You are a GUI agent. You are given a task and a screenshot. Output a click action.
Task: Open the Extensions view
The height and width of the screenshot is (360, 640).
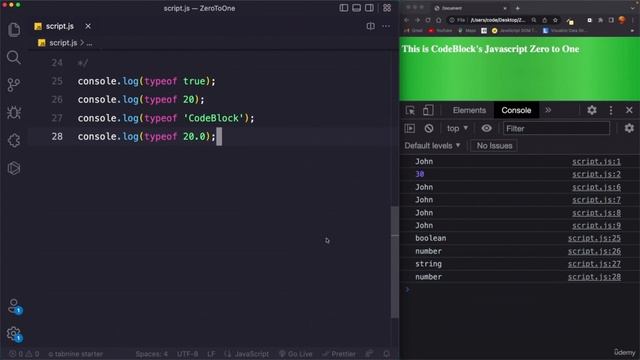click(14, 140)
